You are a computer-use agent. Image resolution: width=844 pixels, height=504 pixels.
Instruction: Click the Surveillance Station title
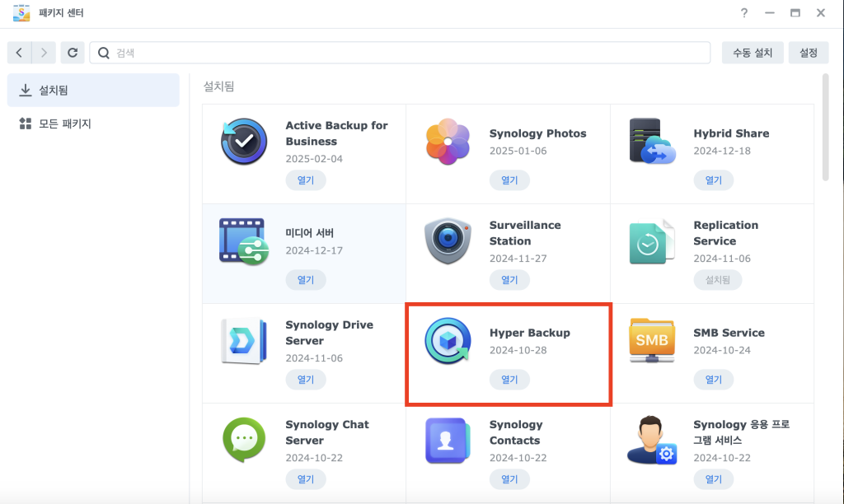click(x=525, y=233)
